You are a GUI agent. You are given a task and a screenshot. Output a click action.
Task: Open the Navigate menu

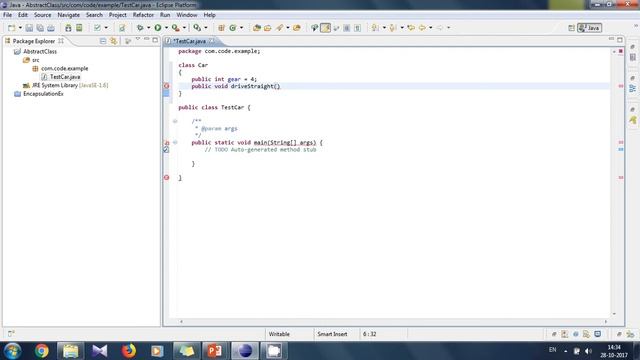pyautogui.click(x=69, y=15)
